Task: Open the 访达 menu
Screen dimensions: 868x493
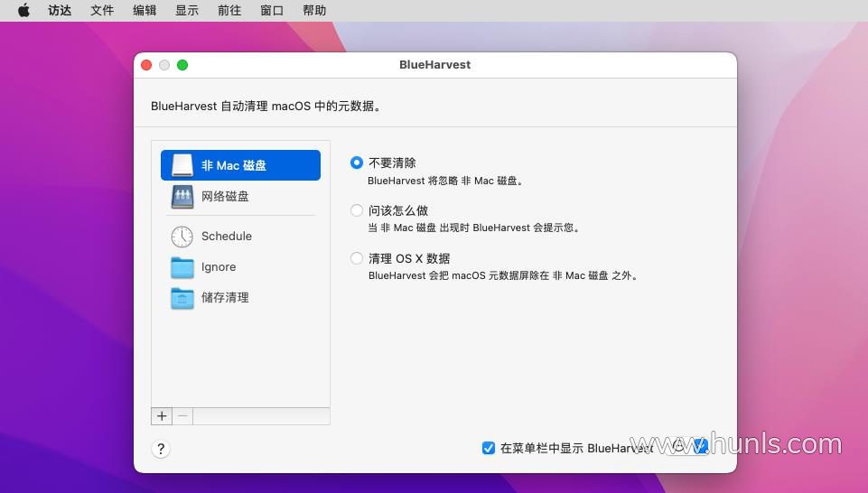Action: (x=60, y=11)
